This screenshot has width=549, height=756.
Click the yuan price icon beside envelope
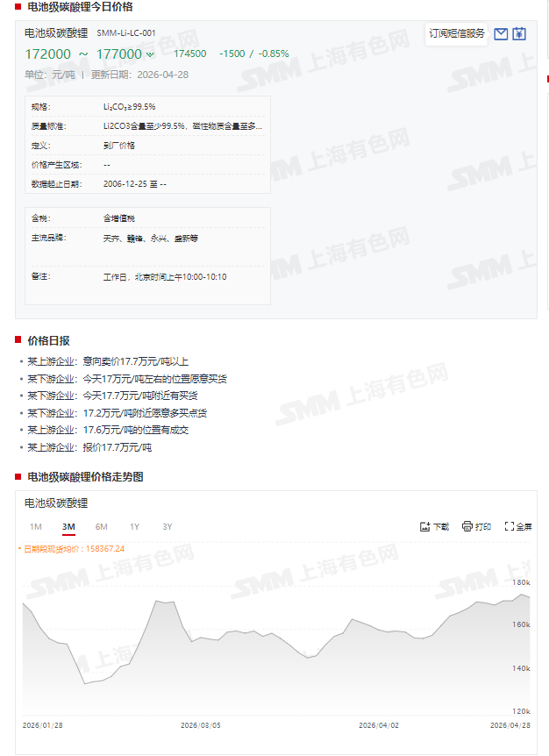[x=519, y=34]
